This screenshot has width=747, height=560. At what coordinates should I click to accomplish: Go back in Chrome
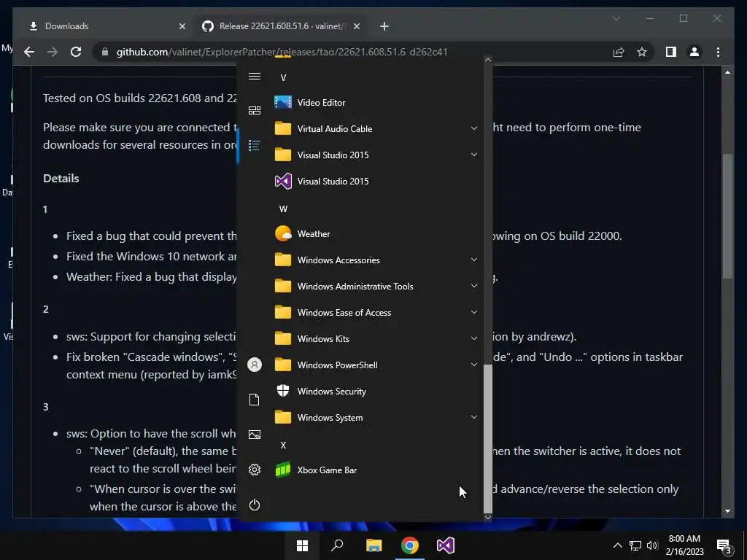pyautogui.click(x=29, y=52)
